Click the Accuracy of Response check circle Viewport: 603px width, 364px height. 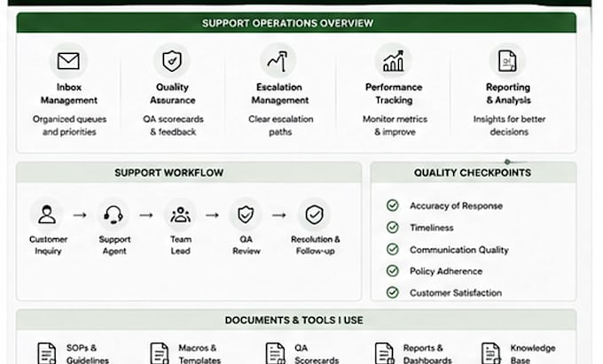click(392, 205)
